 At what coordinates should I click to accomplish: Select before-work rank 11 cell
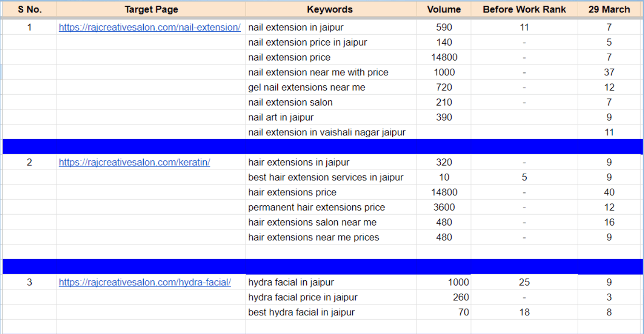[524, 27]
